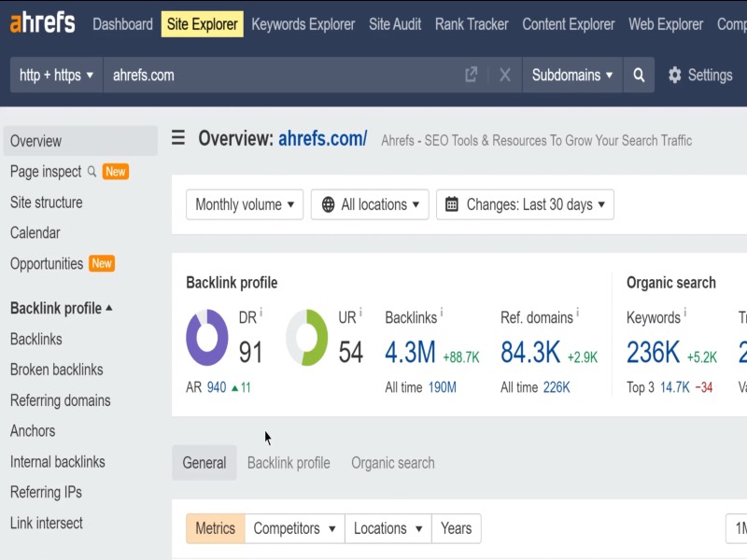The height and width of the screenshot is (560, 747).
Task: Click the 4.3M backlinks value
Action: 410,353
